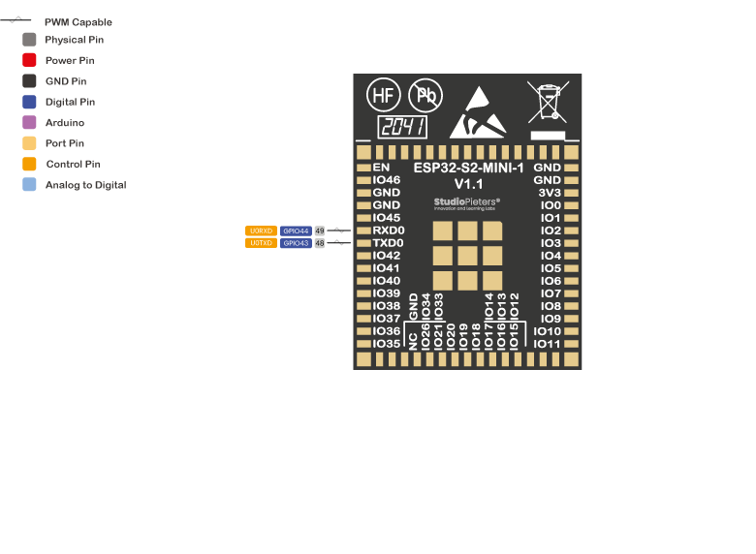This screenshot has width=756, height=554.
Task: Click the IO42 pin label
Action: coord(386,256)
